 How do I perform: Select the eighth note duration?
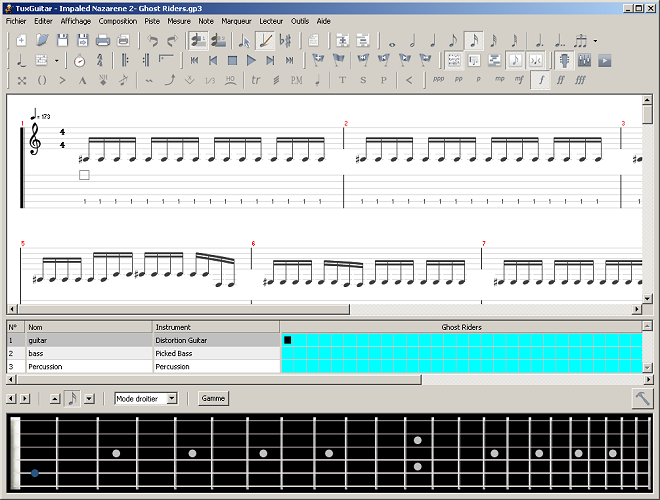453,41
